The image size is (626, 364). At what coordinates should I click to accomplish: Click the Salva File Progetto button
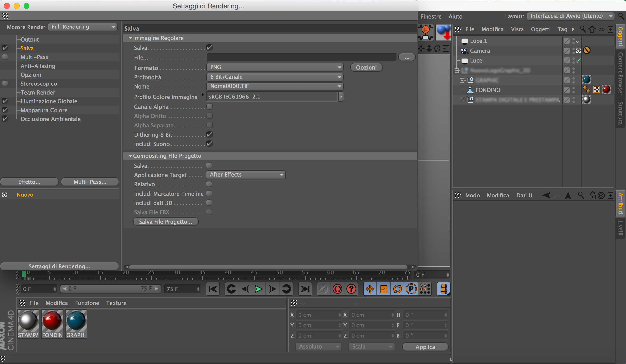click(x=165, y=222)
